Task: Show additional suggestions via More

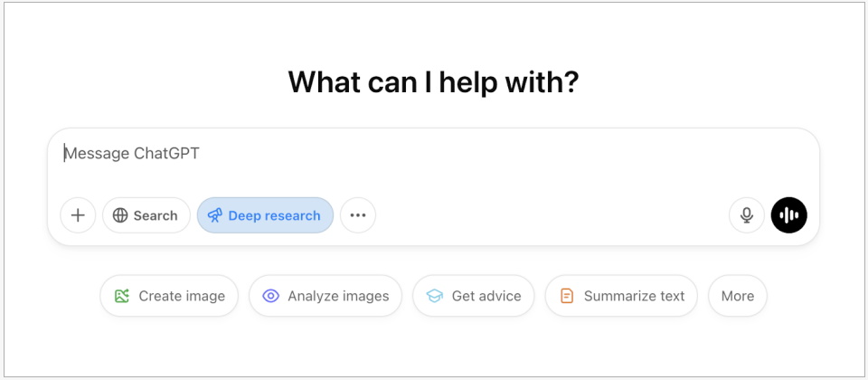Action: [x=738, y=296]
